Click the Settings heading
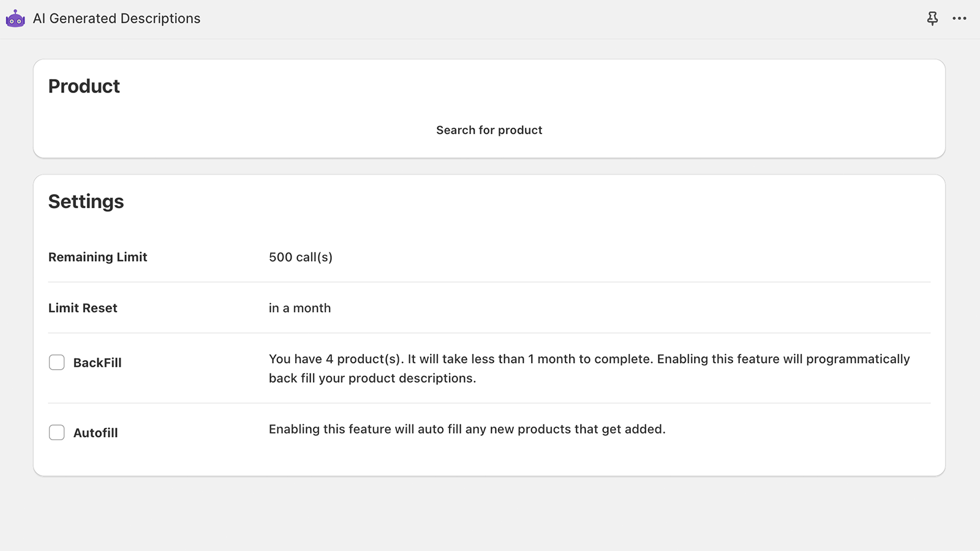This screenshot has width=980, height=551. 86,201
